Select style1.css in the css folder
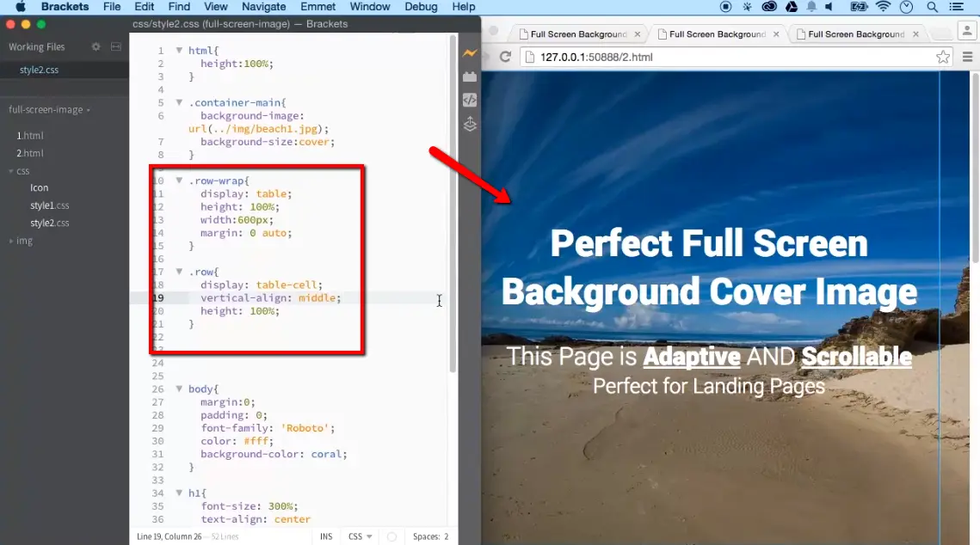Screen dimensions: 980x545 point(49,205)
